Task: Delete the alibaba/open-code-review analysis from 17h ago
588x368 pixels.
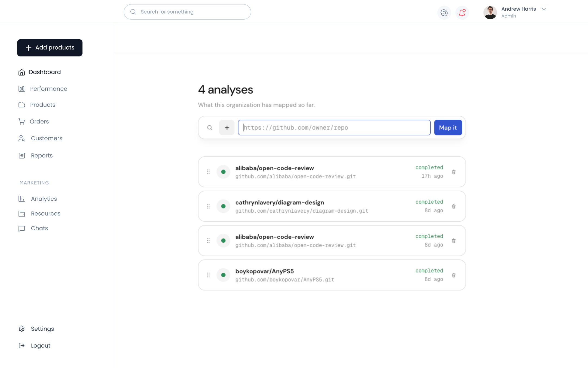Action: pyautogui.click(x=454, y=172)
